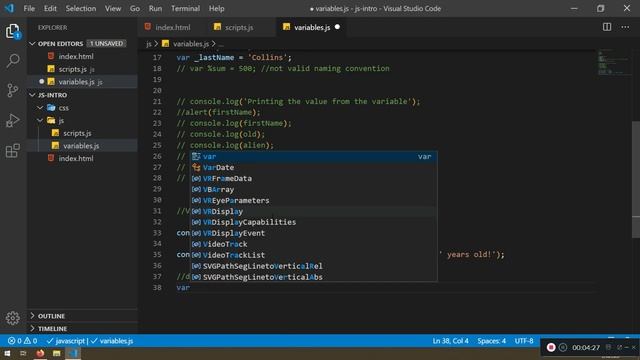Select VBArray suggestion
Viewport: 640px width, 360px height.
[314, 189]
